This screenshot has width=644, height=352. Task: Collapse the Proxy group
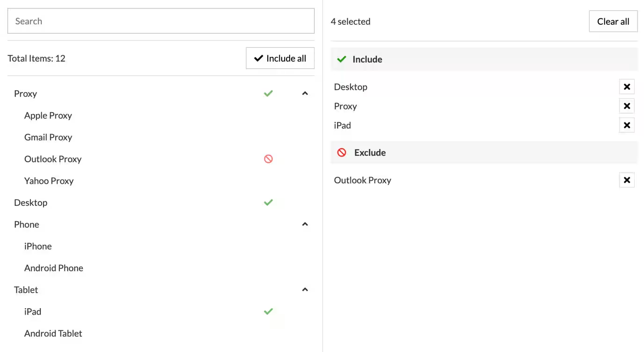point(305,93)
